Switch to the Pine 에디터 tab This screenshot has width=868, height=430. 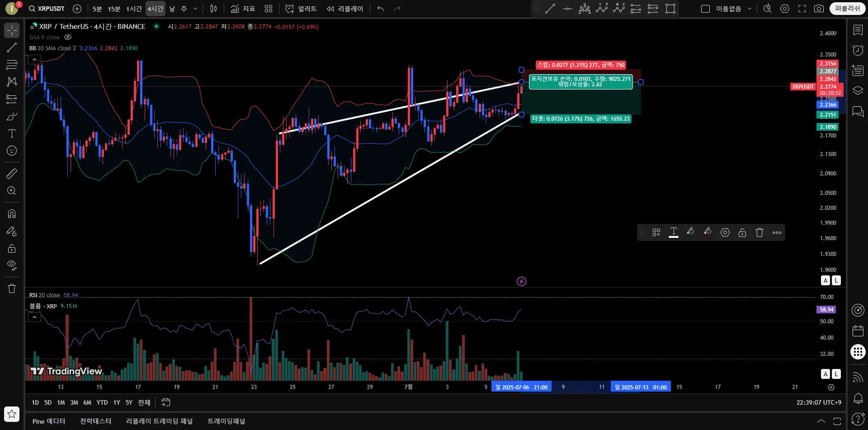[49, 421]
